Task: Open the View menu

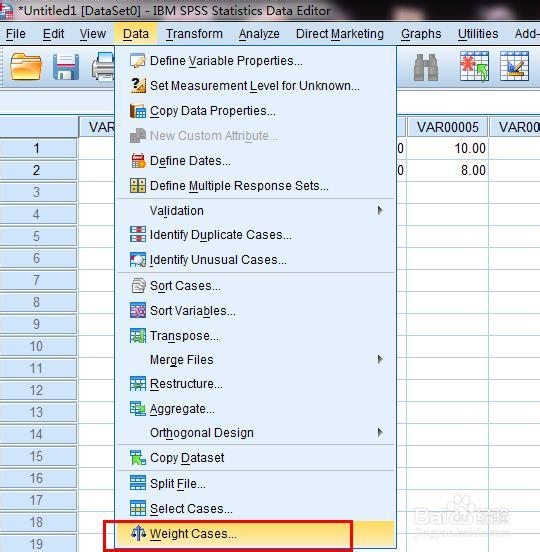Action: pyautogui.click(x=92, y=34)
